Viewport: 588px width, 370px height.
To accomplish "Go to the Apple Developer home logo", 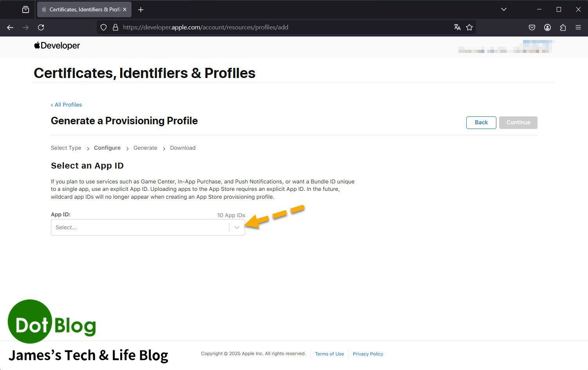I will (57, 45).
